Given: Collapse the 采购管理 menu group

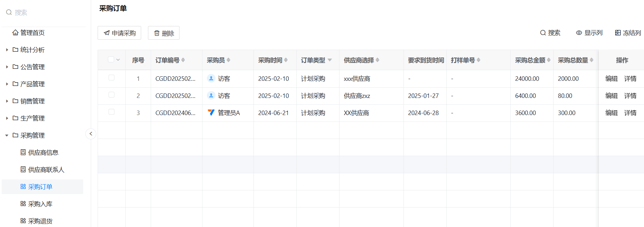Looking at the screenshot, I should coord(7,136).
